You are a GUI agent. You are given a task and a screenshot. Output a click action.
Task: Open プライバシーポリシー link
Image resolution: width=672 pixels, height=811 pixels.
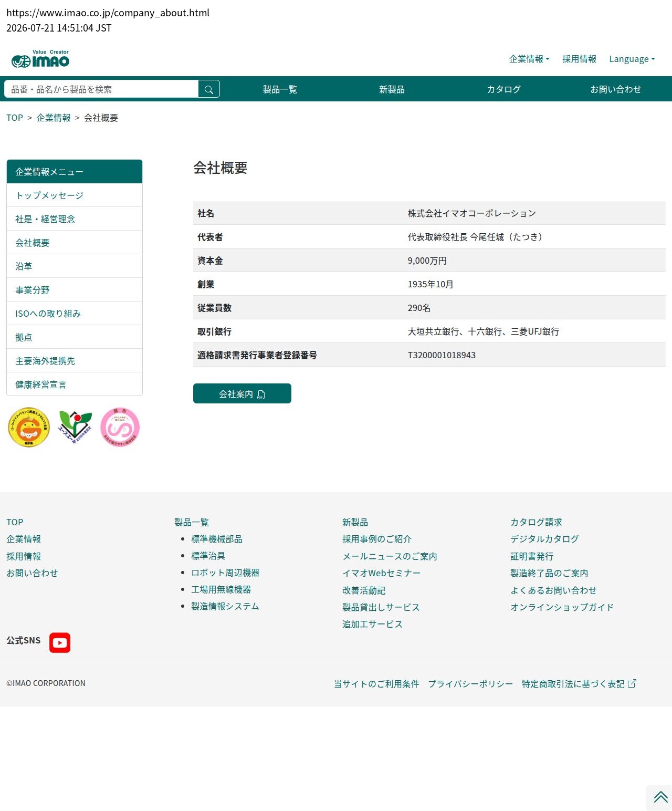pyautogui.click(x=470, y=684)
